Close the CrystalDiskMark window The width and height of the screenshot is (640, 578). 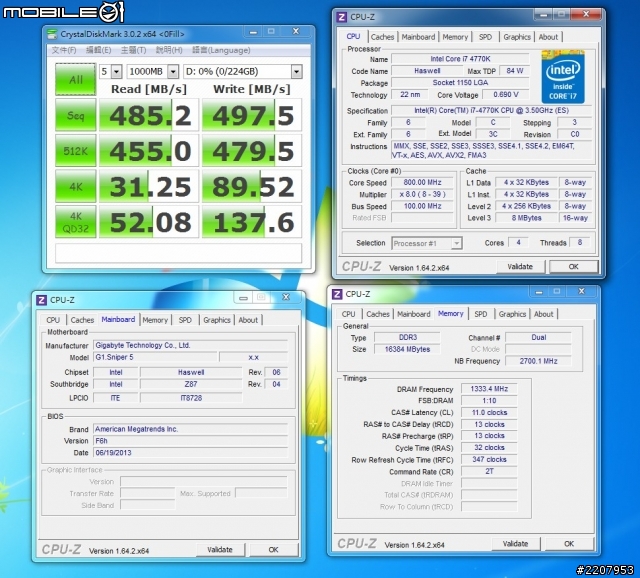pyautogui.click(x=296, y=32)
